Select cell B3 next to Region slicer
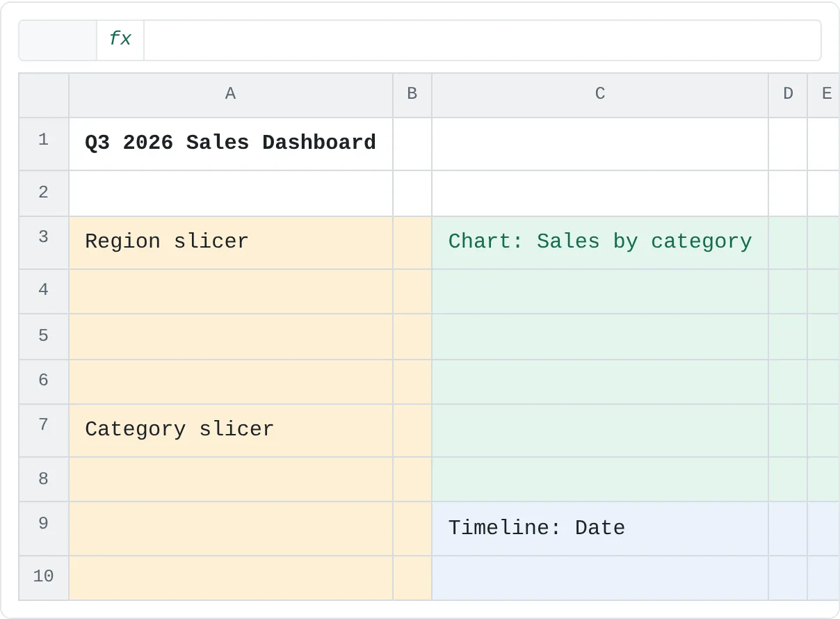Image resolution: width=840 pixels, height=619 pixels. pyautogui.click(x=412, y=243)
